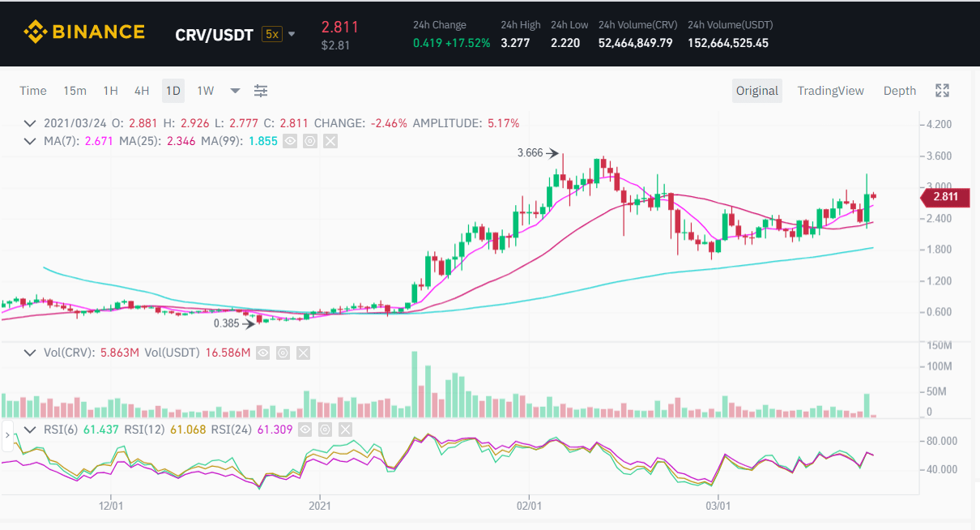Collapse the MA indicator legend
The height and width of the screenshot is (530, 980).
[x=30, y=141]
